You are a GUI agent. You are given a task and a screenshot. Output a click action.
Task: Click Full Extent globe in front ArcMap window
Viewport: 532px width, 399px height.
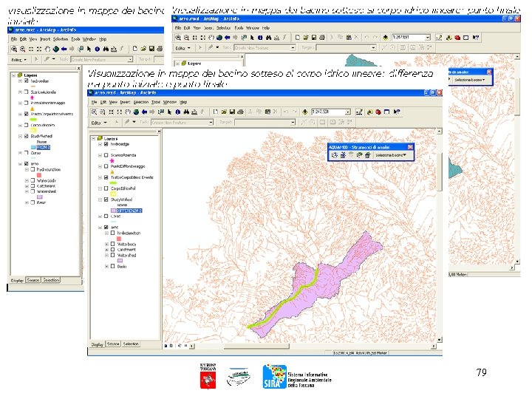[136, 112]
